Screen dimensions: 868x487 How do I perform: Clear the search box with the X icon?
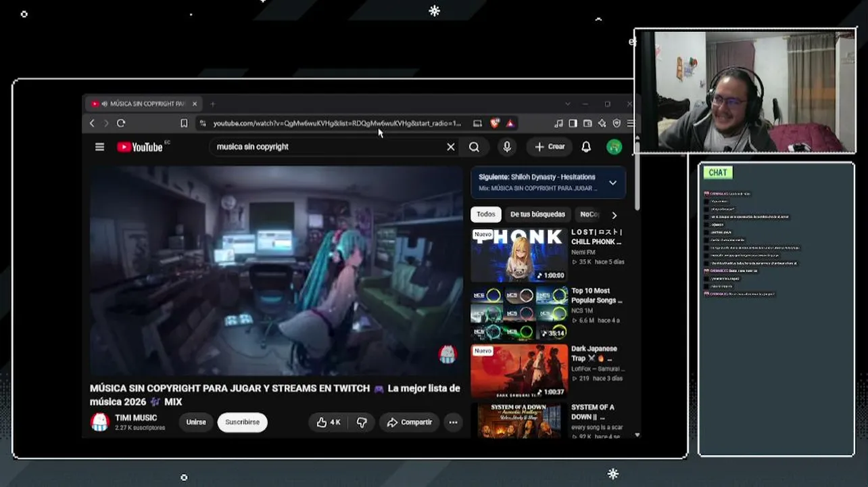tap(451, 147)
